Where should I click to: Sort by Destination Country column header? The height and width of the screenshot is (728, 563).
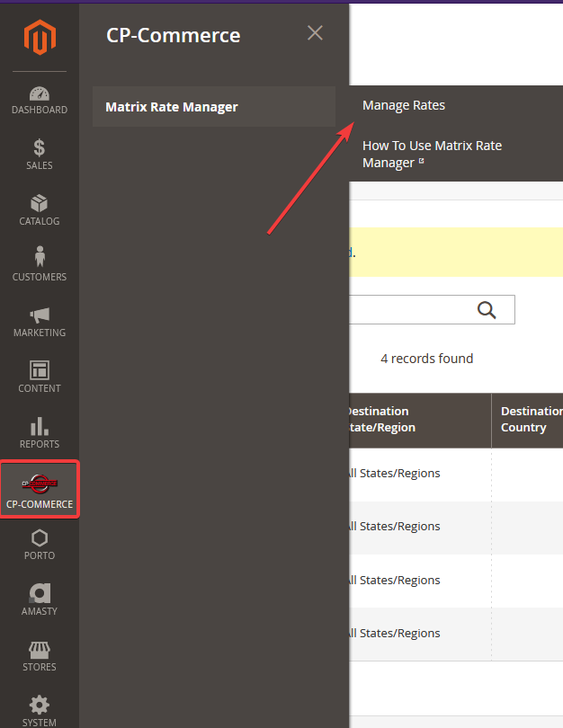[x=528, y=420]
